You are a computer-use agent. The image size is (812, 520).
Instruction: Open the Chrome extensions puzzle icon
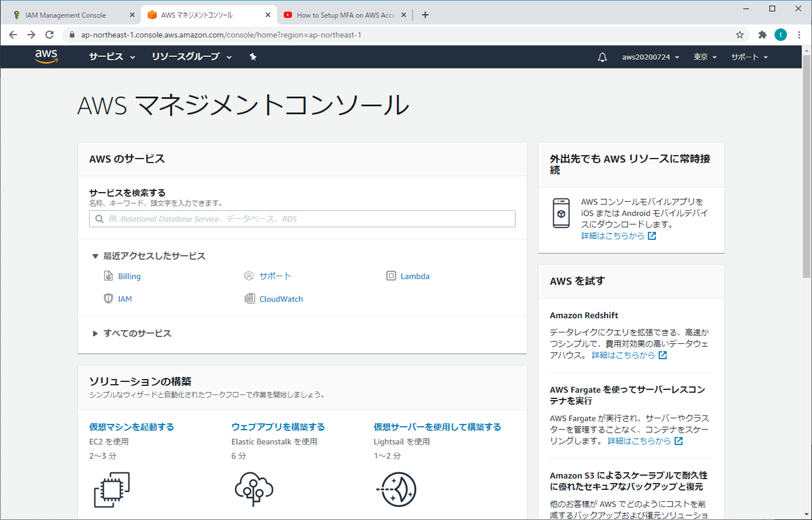pyautogui.click(x=763, y=35)
